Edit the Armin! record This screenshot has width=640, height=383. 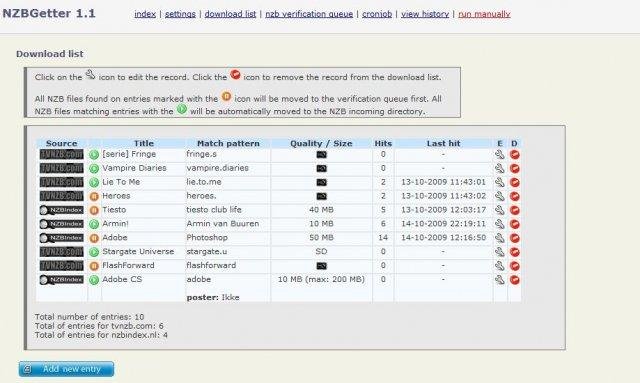click(x=500, y=224)
